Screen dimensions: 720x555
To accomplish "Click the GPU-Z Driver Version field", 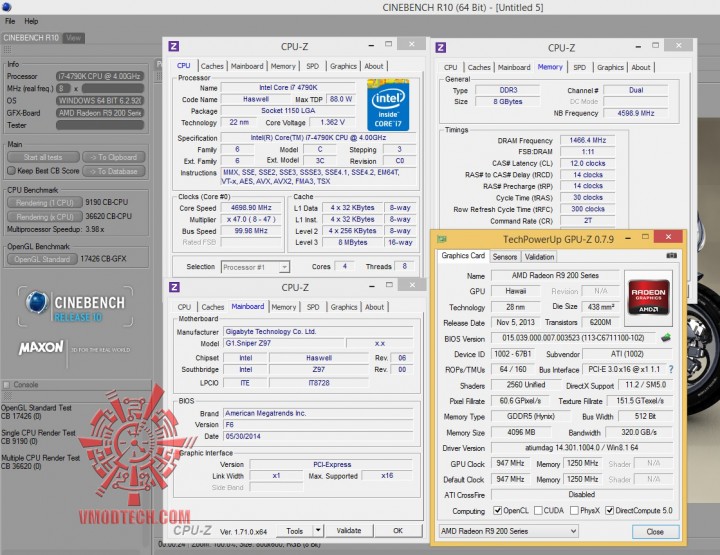I will 581,447.
